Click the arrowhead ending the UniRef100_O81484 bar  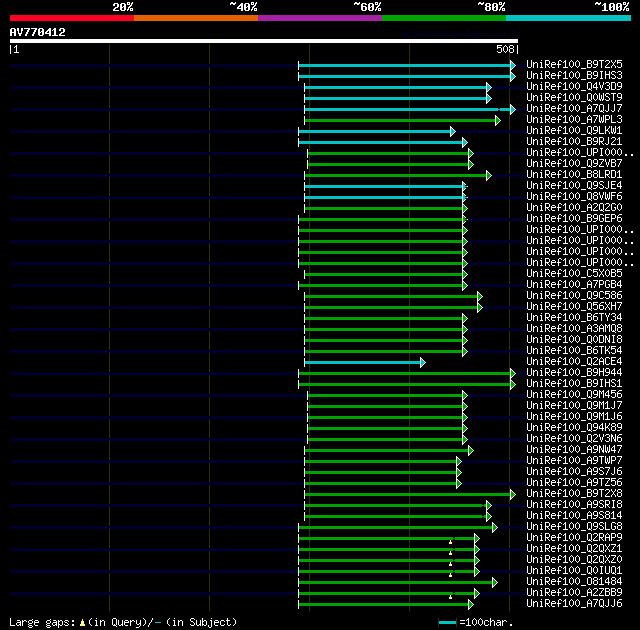point(495,583)
